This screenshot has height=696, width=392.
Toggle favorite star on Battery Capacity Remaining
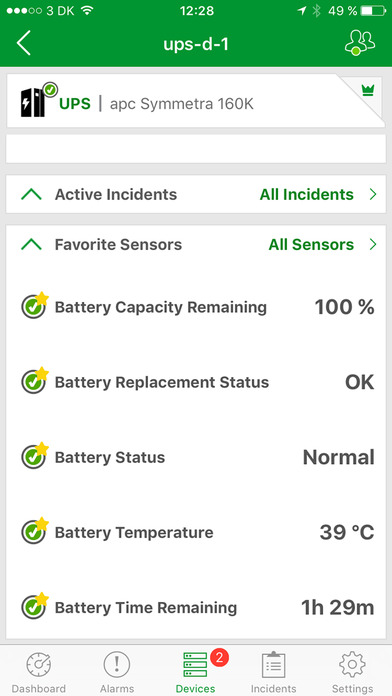pyautogui.click(x=42, y=298)
